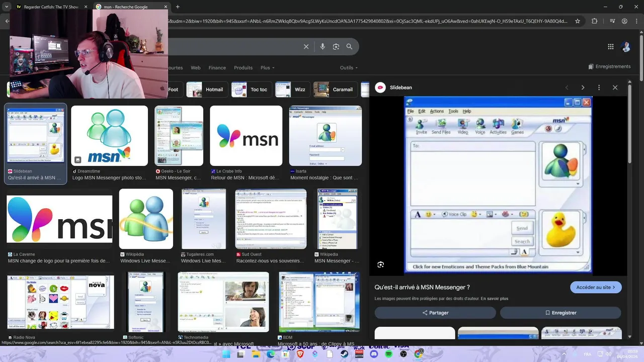Close the Regarder Catfish tab
644x362 pixels.
(86, 7)
